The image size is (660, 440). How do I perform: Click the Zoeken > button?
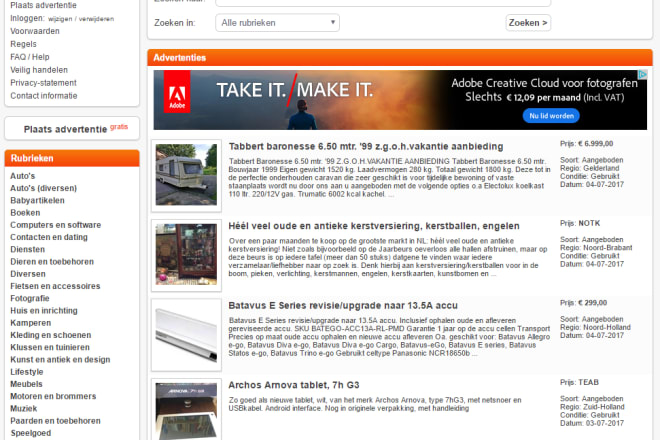(x=528, y=23)
